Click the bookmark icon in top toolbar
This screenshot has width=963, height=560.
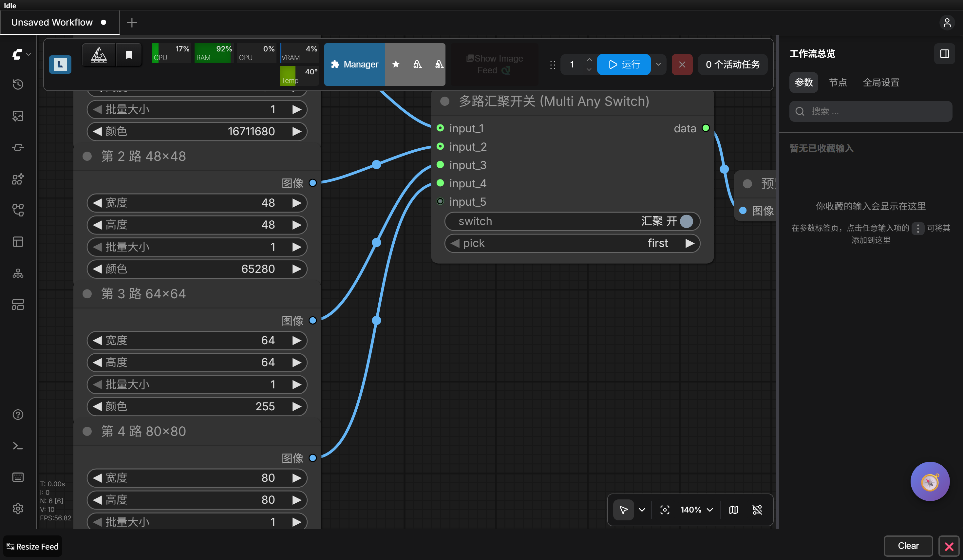click(x=129, y=55)
